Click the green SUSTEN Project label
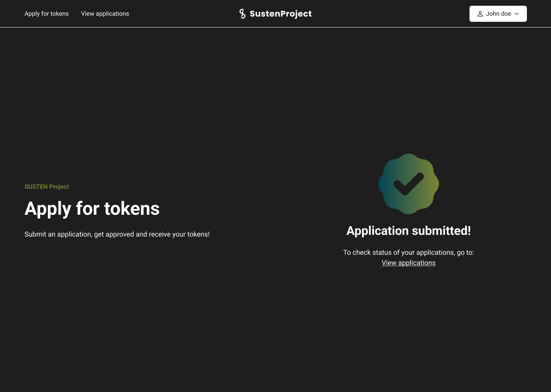The height and width of the screenshot is (392, 551). click(x=47, y=187)
